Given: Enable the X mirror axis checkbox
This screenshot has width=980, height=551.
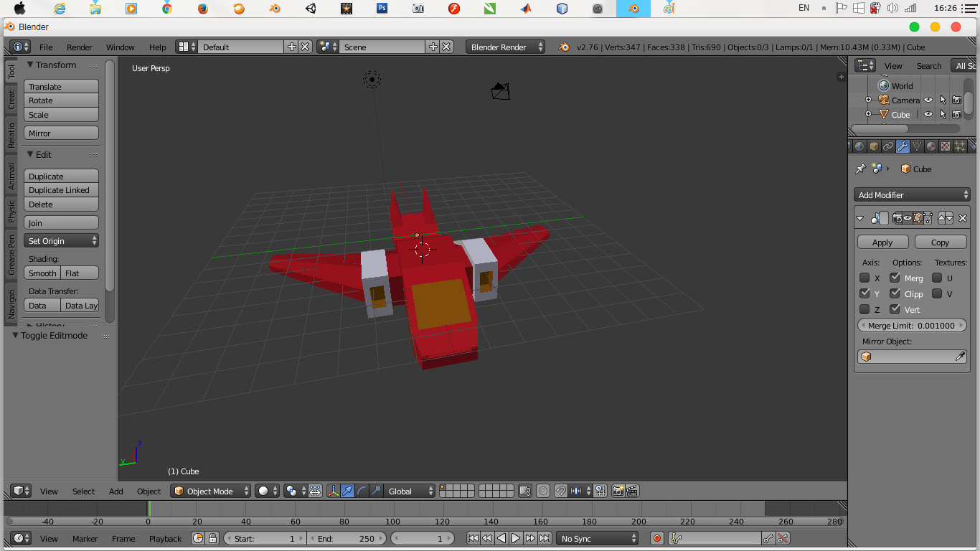Looking at the screenshot, I should pos(864,278).
